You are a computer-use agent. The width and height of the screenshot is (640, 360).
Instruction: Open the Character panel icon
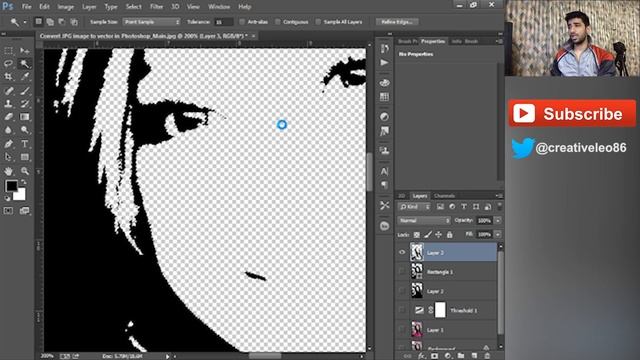tap(384, 171)
